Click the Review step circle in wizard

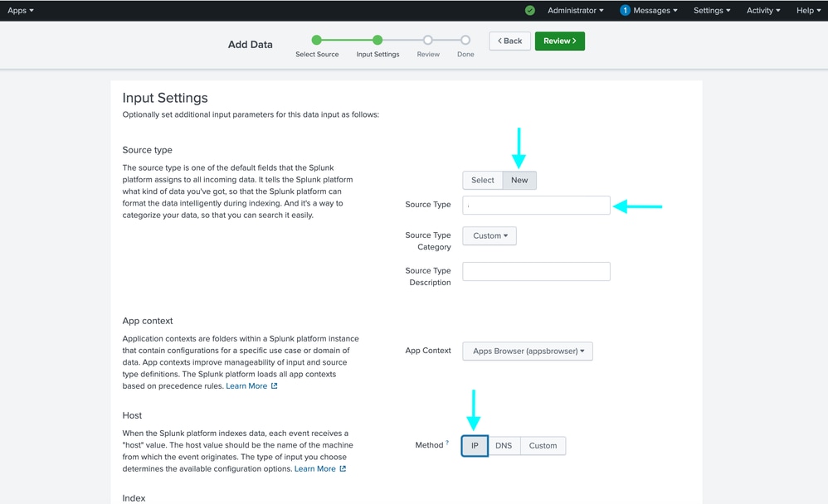[428, 40]
